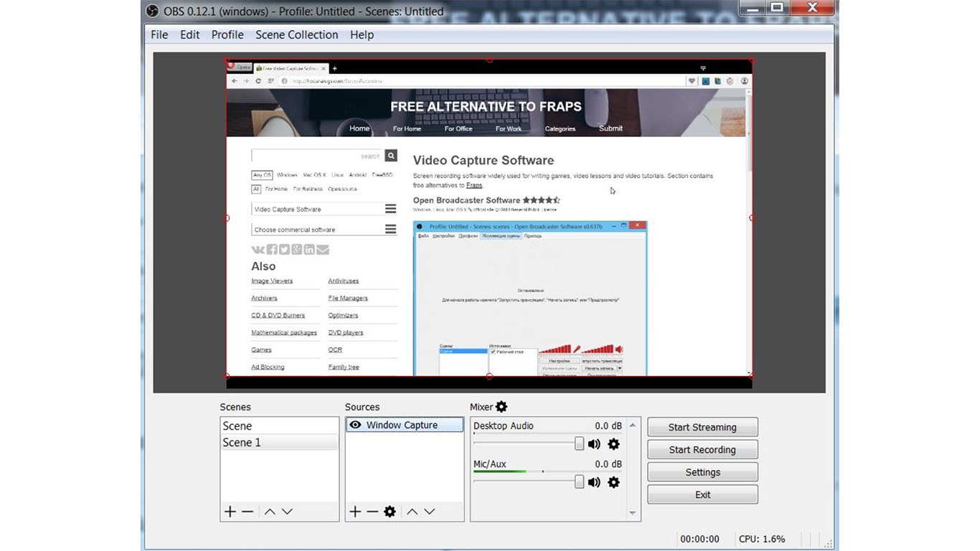Click the Mixer scrollbar up arrow
The height and width of the screenshot is (551, 980).
(632, 425)
